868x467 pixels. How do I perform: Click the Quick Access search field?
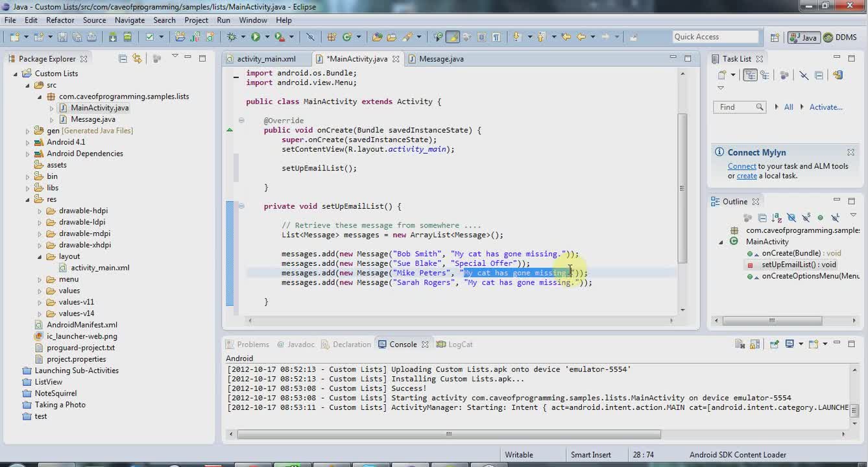[x=715, y=37]
